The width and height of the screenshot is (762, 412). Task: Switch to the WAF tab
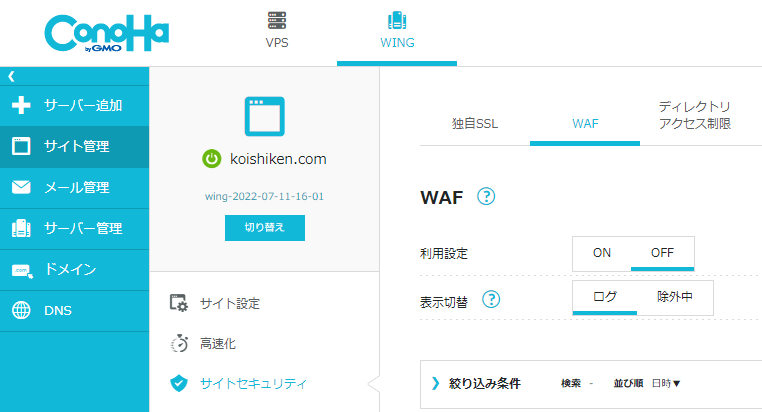585,123
